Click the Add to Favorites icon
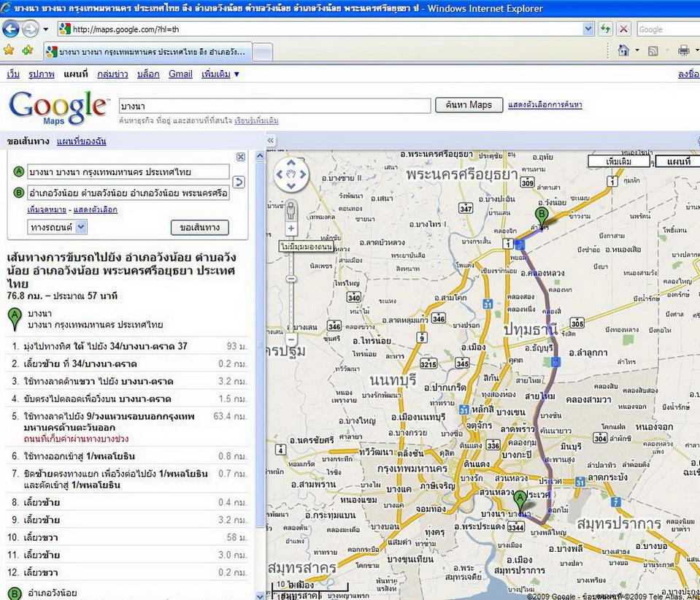700x600 pixels. (x=27, y=50)
